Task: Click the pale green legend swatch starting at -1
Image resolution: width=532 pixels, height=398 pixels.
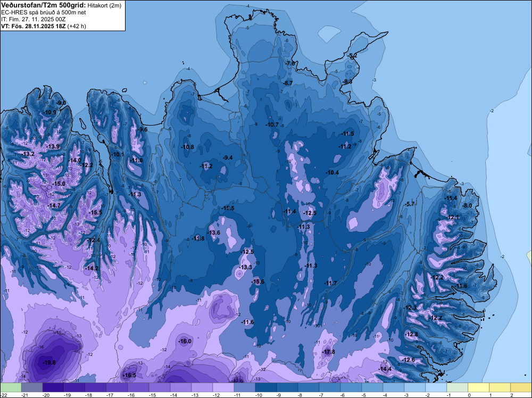Action: (x=458, y=387)
